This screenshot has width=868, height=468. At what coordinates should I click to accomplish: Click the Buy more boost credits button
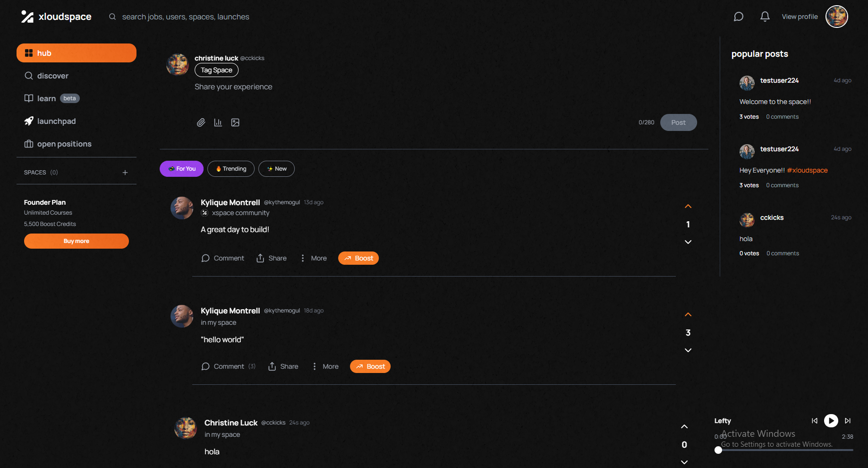click(x=77, y=241)
